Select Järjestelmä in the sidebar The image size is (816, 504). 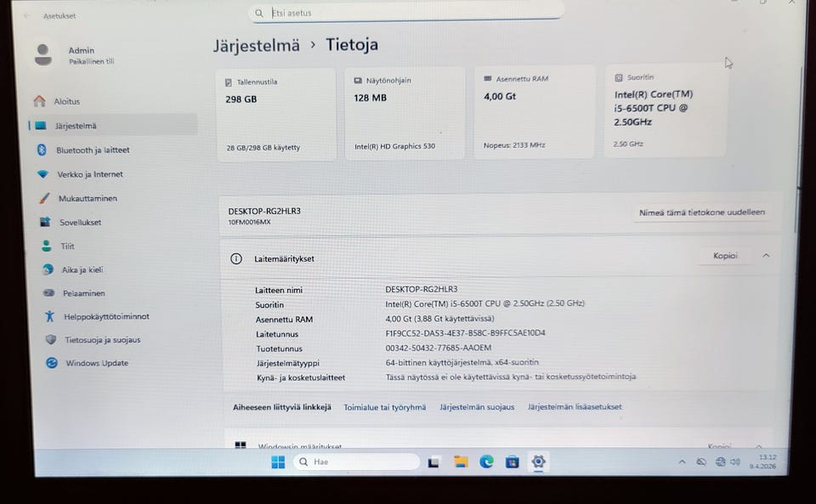tap(113, 125)
